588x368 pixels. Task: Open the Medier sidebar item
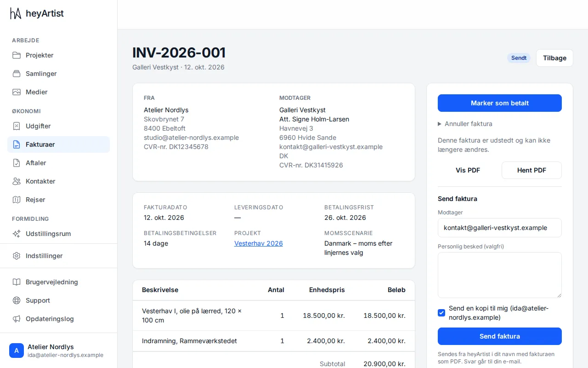pyautogui.click(x=59, y=92)
